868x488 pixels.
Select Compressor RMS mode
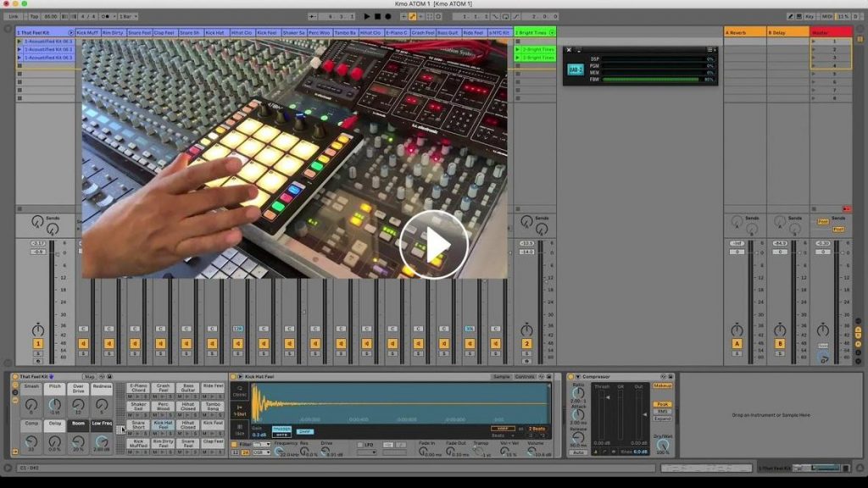coord(662,412)
